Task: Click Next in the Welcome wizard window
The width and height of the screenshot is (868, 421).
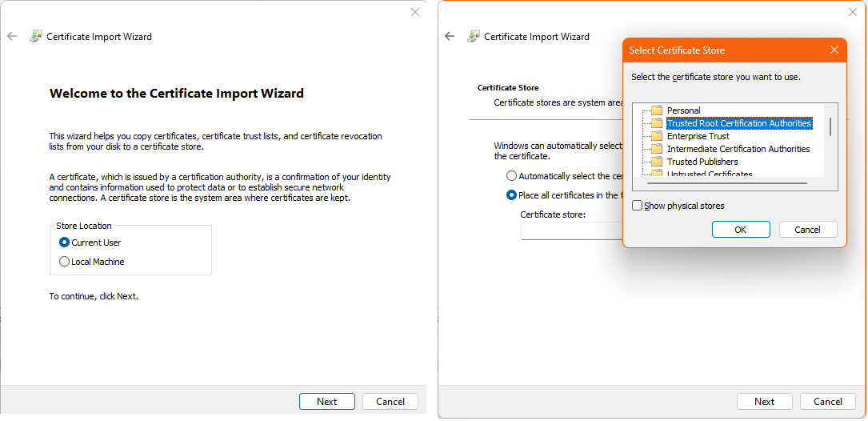Action: coord(326,402)
